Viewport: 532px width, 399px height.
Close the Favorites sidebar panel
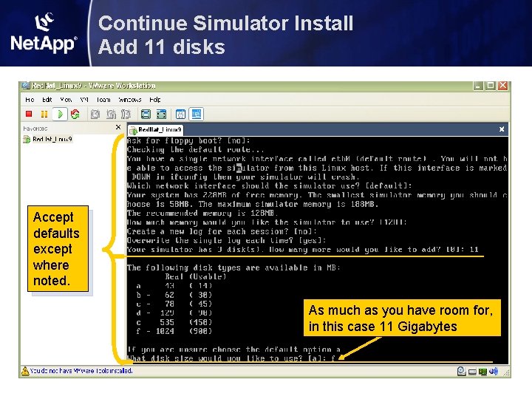118,127
